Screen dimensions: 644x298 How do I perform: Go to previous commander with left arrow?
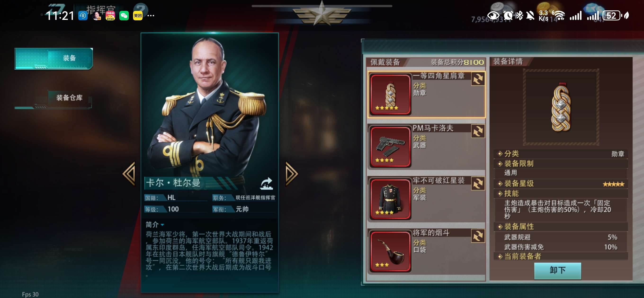tap(129, 174)
